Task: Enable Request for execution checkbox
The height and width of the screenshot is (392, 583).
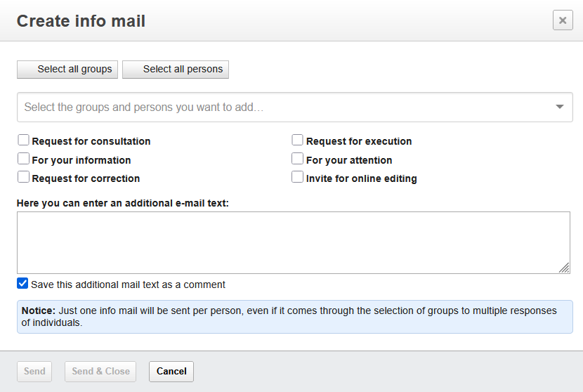Action: 298,141
